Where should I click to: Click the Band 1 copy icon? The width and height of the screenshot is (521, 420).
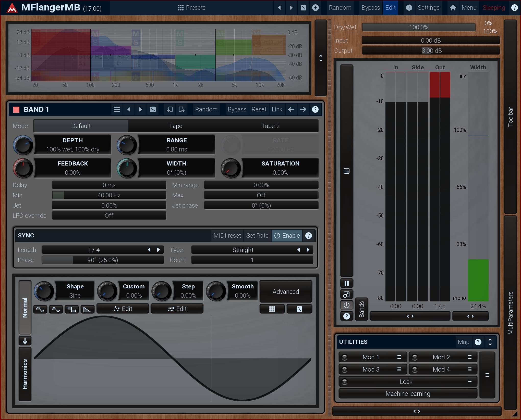tap(170, 109)
